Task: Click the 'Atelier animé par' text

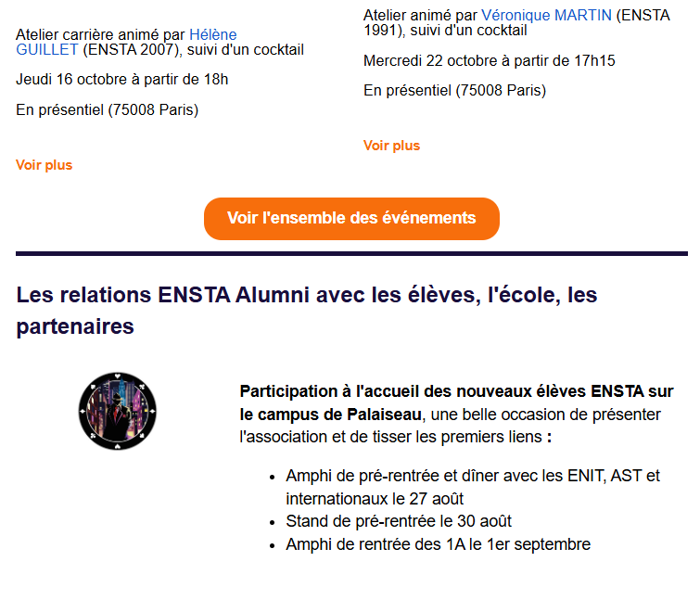Action: [x=420, y=15]
